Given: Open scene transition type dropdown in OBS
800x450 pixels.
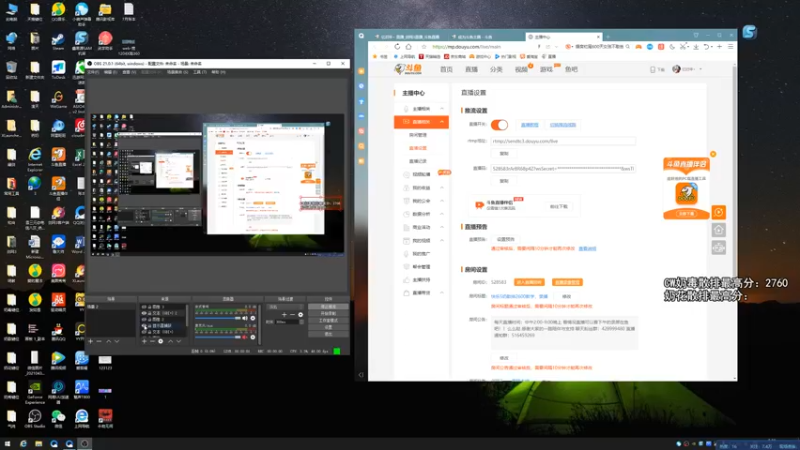Looking at the screenshot, I should (x=286, y=307).
